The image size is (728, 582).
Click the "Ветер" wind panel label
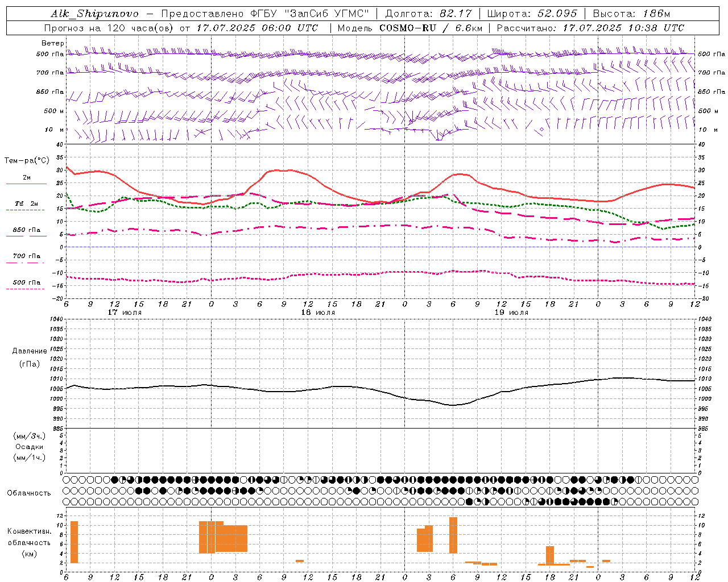point(53,43)
